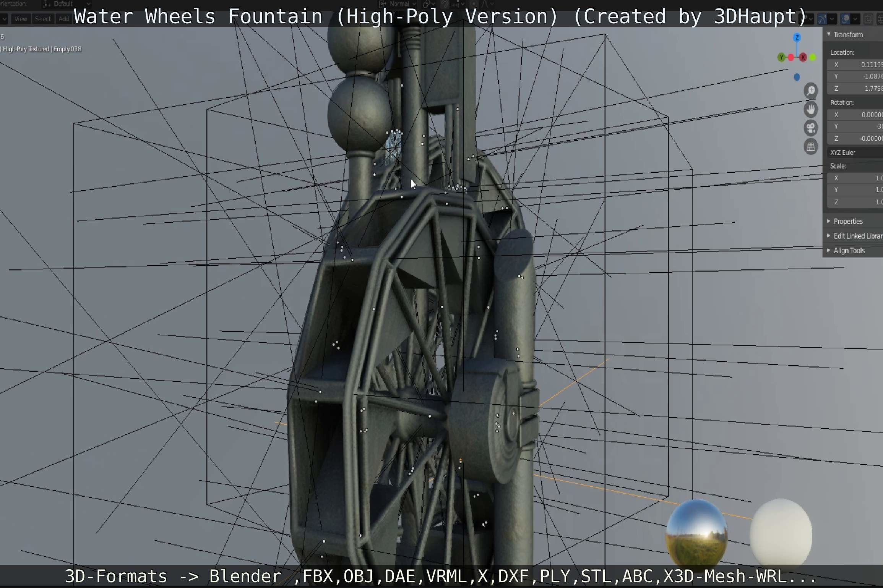Click the 'High-Poly Textured | Empty.038' text
Screen dimensions: 883x588
pyautogui.click(x=42, y=49)
